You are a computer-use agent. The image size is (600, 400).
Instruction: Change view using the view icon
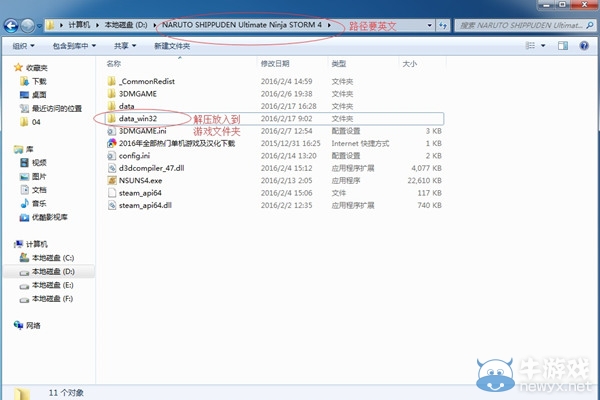(530, 46)
